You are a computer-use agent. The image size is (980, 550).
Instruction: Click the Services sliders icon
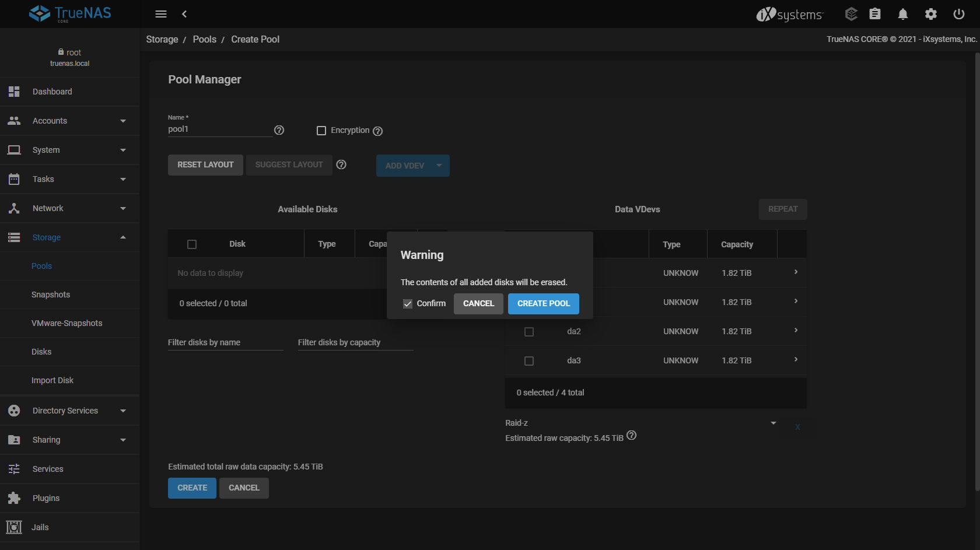pyautogui.click(x=14, y=469)
